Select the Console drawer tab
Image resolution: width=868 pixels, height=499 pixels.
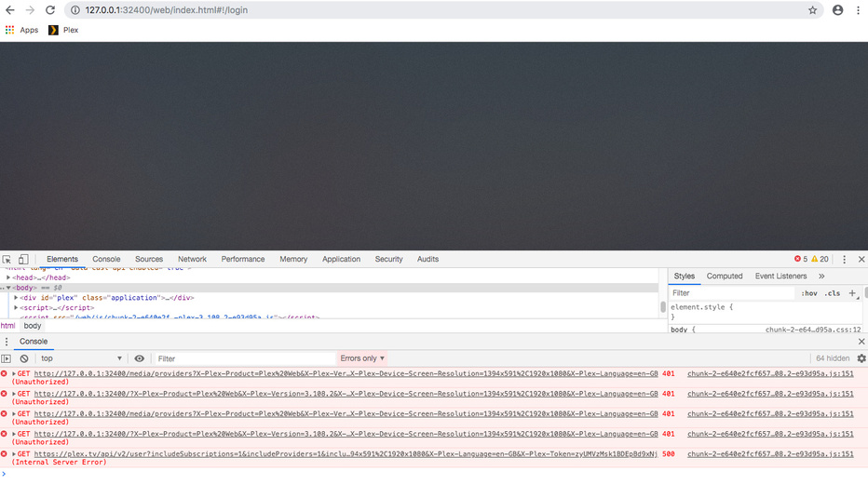pyautogui.click(x=34, y=342)
